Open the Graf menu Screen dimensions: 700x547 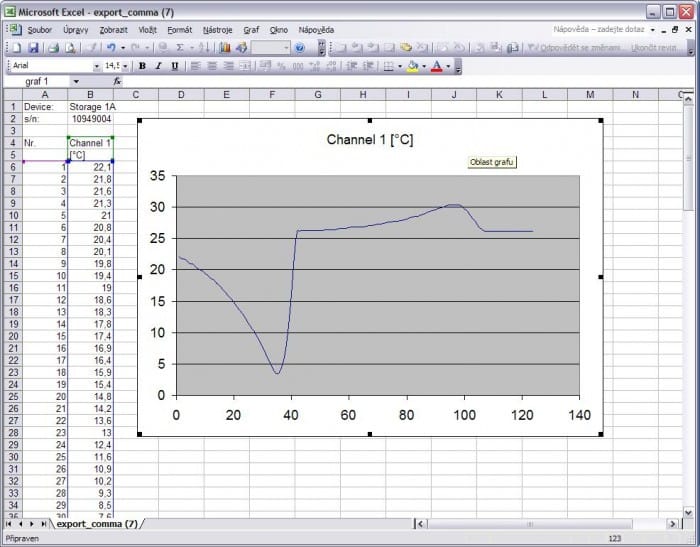[x=251, y=30]
